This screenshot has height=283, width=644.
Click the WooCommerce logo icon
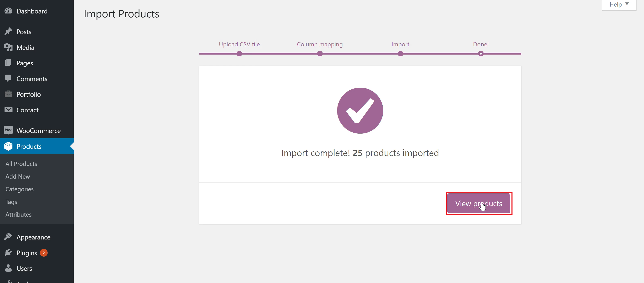(8, 130)
